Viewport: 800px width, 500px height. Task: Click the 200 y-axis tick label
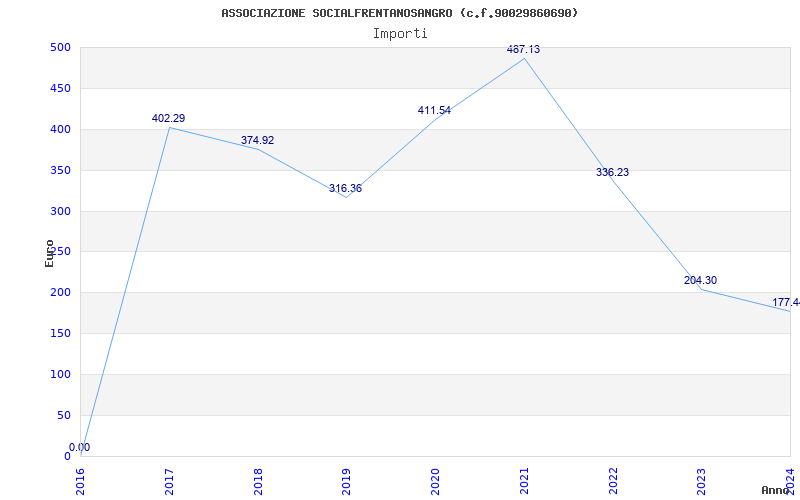pos(60,293)
